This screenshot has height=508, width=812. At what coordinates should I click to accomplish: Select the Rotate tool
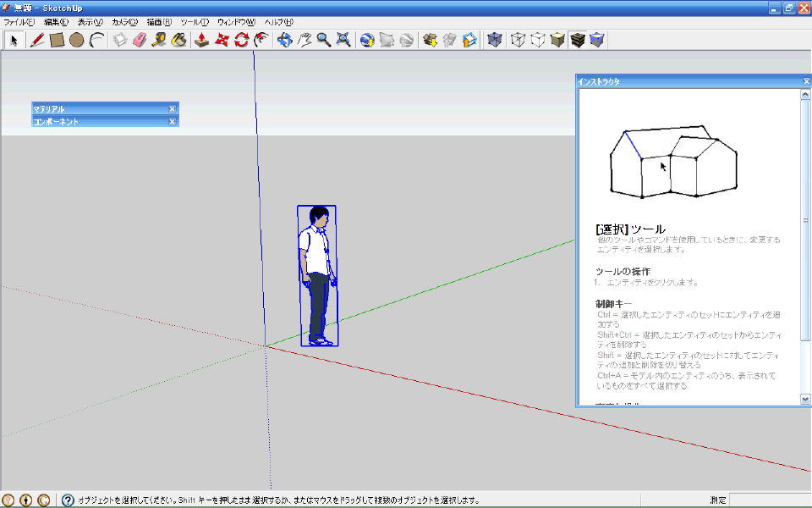[241, 40]
